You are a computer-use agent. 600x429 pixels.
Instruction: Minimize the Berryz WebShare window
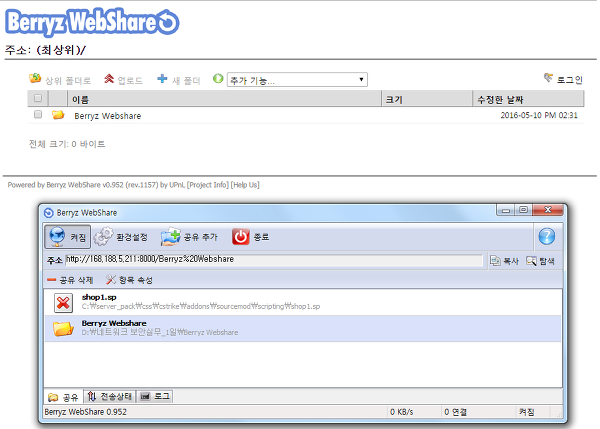coord(506,210)
